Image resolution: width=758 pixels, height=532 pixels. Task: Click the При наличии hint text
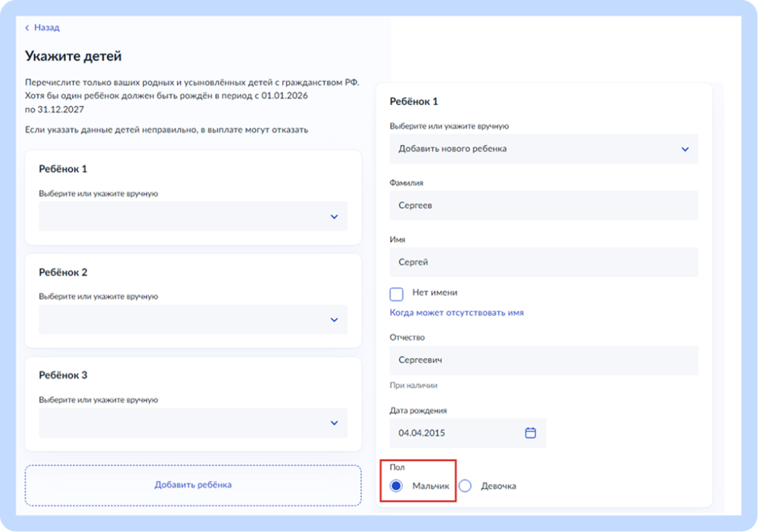pyautogui.click(x=413, y=385)
